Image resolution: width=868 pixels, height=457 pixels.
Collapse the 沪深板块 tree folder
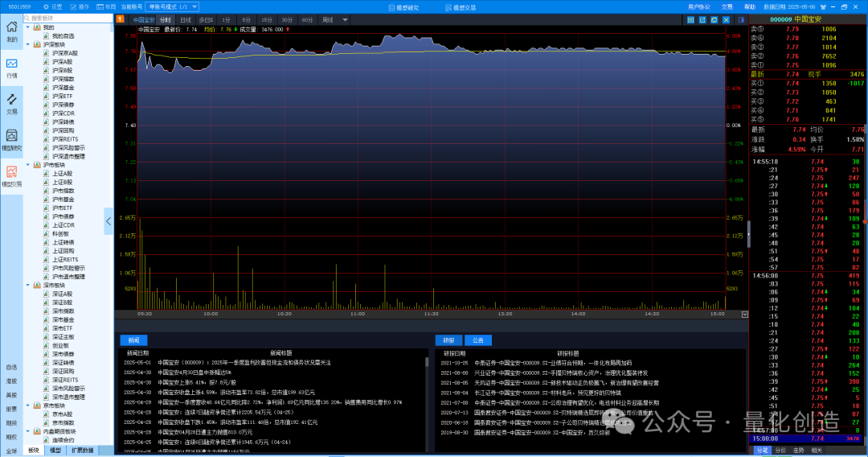(28, 44)
